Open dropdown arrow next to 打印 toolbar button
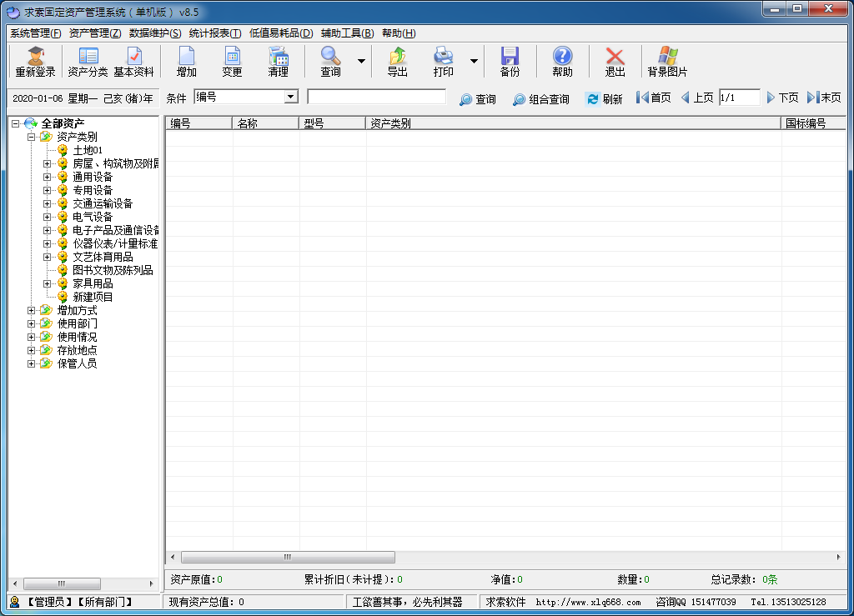Screen dimensions: 854x616 474,61
